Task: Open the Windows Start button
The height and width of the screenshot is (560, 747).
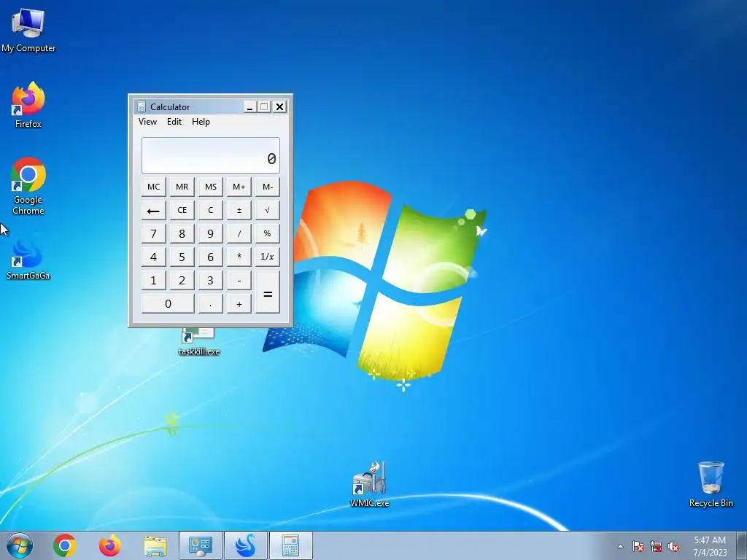Action: coord(20,545)
